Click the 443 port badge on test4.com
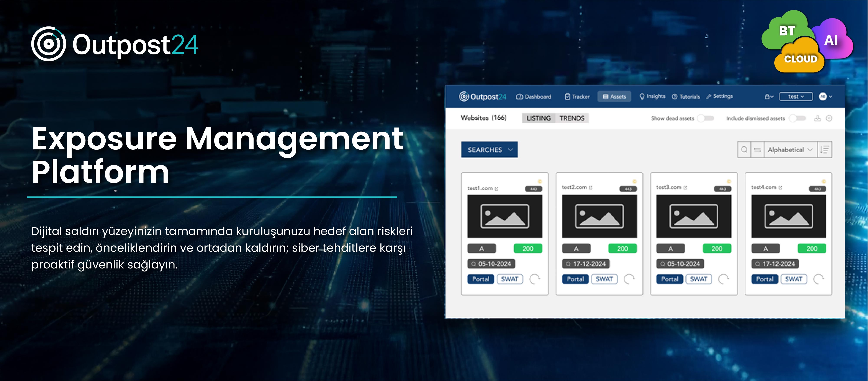Screen dimensions: 868x381 tap(818, 189)
